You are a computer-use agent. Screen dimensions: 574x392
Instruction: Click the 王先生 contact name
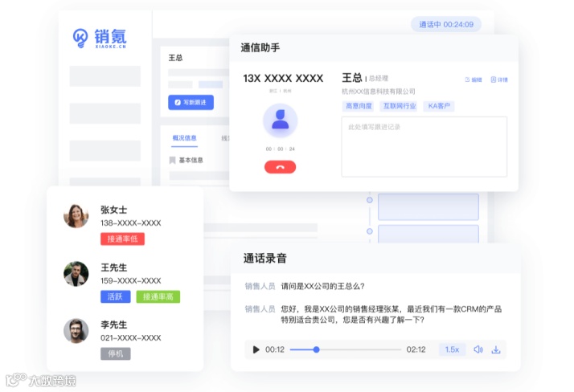[114, 267]
